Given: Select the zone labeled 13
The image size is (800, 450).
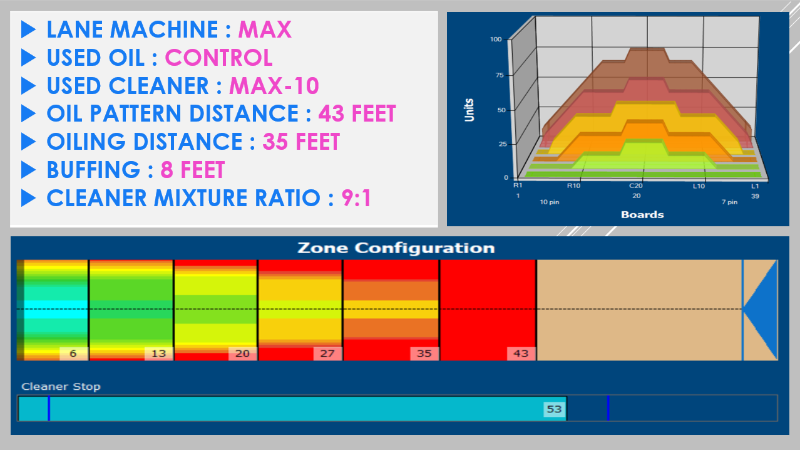Looking at the screenshot, I should click(131, 310).
